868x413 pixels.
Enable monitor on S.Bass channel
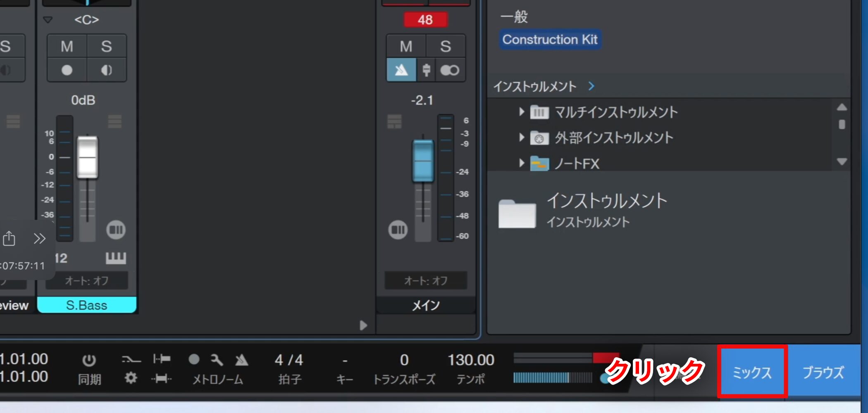coord(106,70)
